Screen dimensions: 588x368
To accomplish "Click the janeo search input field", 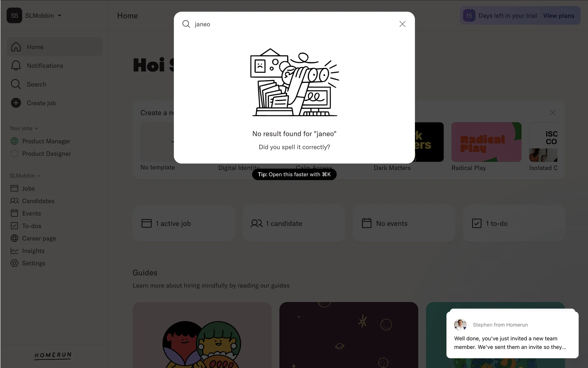I will (x=294, y=24).
